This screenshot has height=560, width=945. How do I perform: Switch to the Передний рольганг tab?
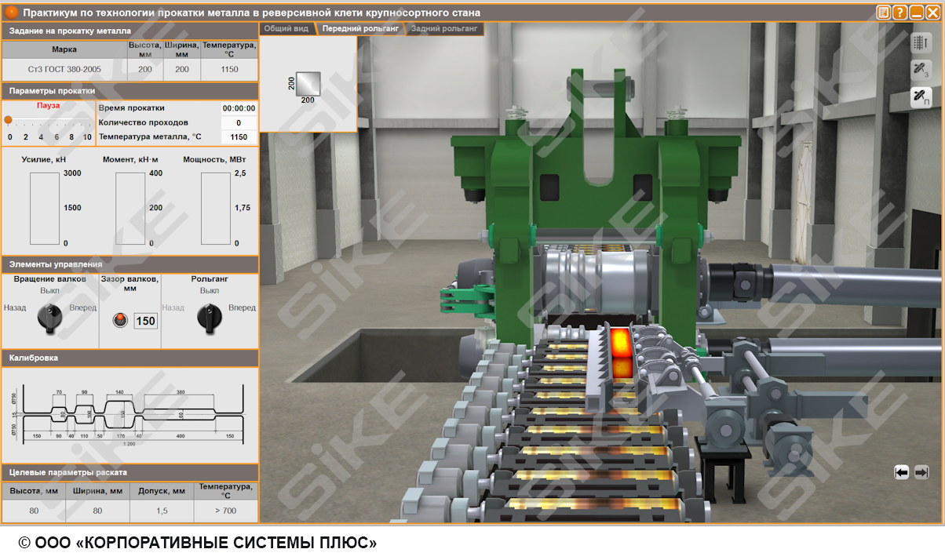click(x=361, y=28)
